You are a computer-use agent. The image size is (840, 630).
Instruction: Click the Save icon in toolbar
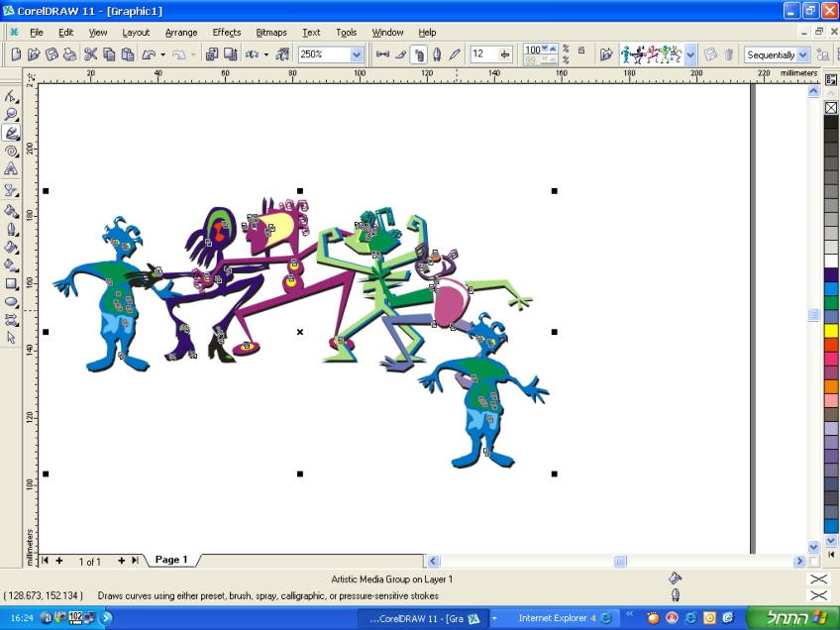coord(52,54)
